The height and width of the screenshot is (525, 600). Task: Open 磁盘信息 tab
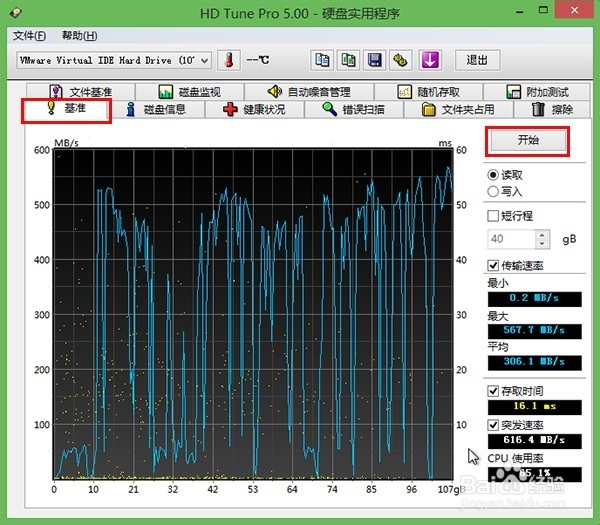[157, 109]
